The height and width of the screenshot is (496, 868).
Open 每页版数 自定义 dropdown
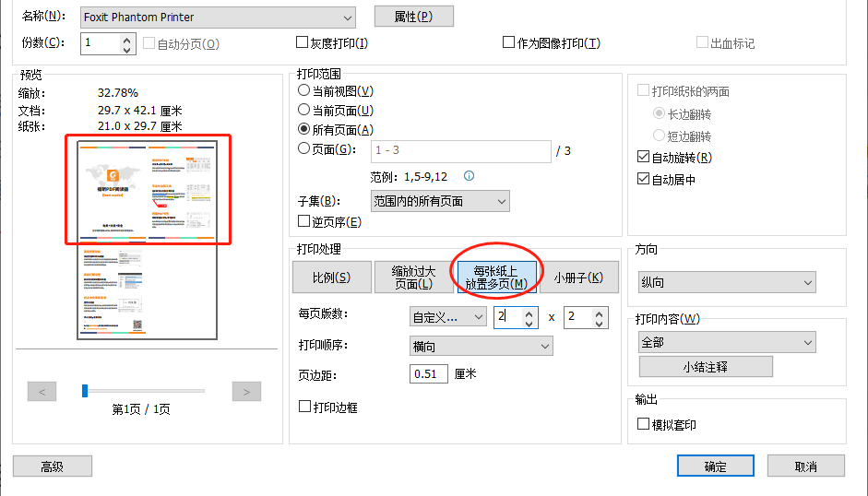pyautogui.click(x=448, y=317)
